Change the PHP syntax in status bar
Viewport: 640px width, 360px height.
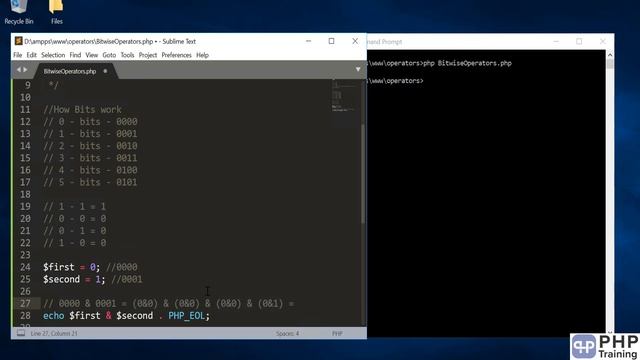(x=337, y=333)
